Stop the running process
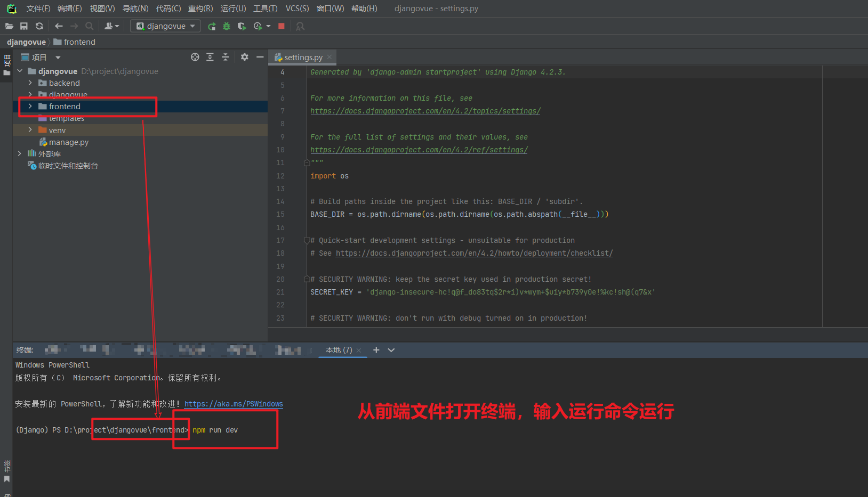The width and height of the screenshot is (868, 497). (282, 26)
